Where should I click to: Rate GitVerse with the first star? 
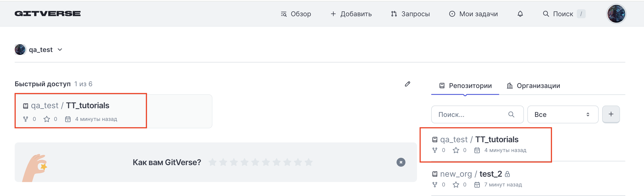[x=212, y=162]
